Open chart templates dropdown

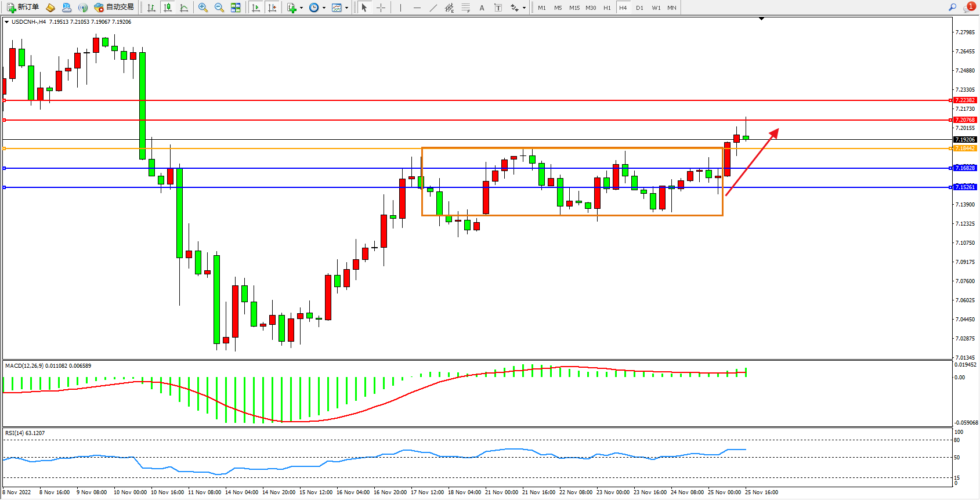point(346,8)
